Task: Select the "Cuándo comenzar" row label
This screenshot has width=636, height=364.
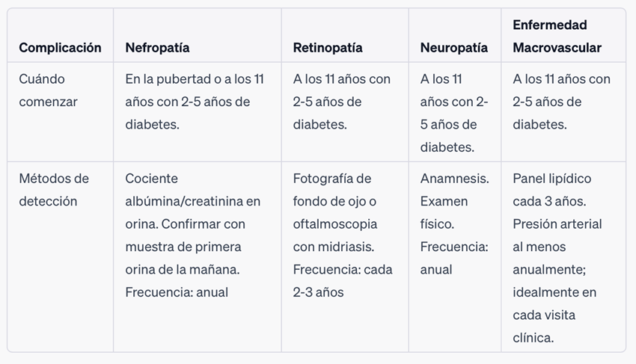Action: click(48, 90)
